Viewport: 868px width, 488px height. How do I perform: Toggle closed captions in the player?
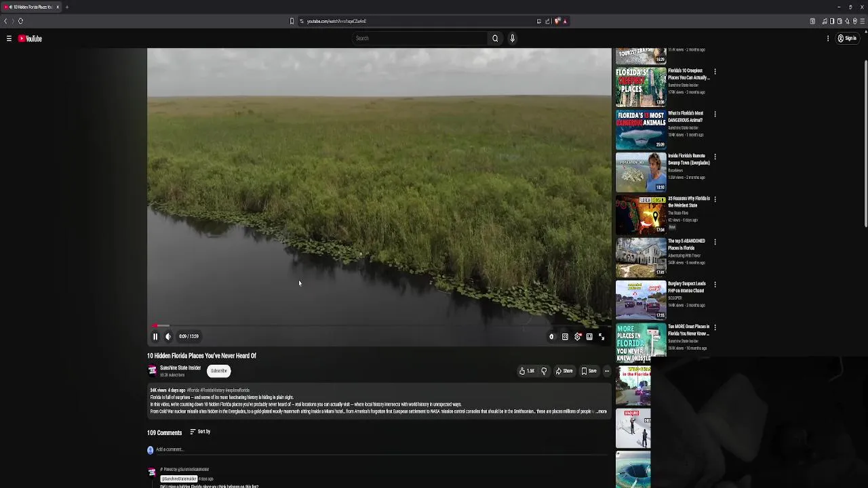565,336
